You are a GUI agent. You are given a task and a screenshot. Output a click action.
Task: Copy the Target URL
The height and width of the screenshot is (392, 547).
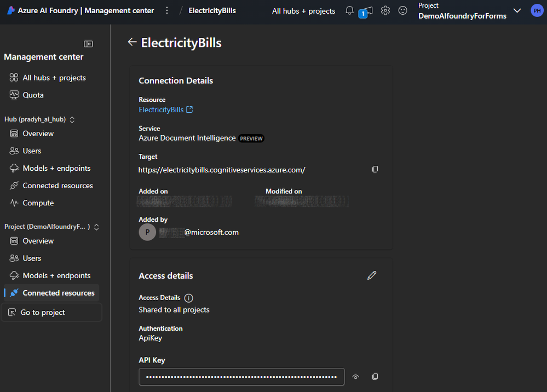pyautogui.click(x=375, y=169)
